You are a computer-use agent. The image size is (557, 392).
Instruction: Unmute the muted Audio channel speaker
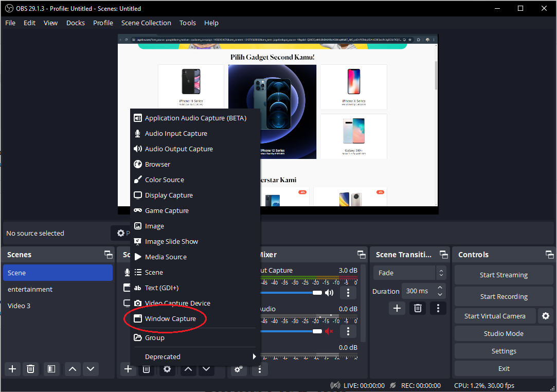click(329, 331)
